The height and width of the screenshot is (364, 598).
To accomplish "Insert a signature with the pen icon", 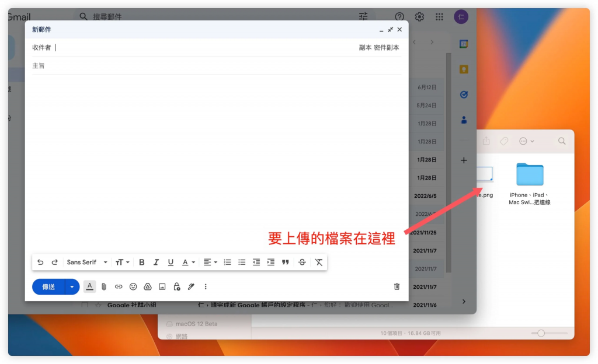I will (191, 286).
